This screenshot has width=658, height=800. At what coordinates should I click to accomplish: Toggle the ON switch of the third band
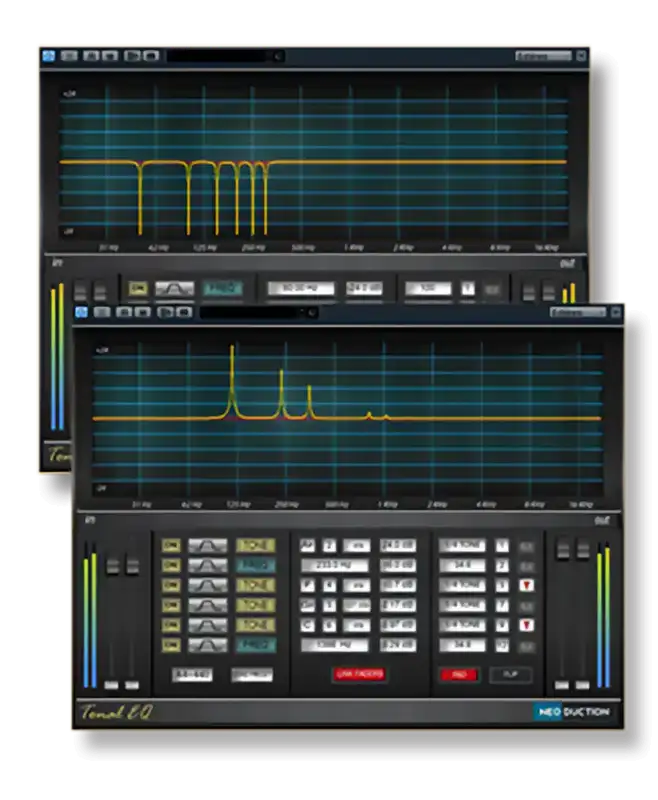click(x=171, y=585)
